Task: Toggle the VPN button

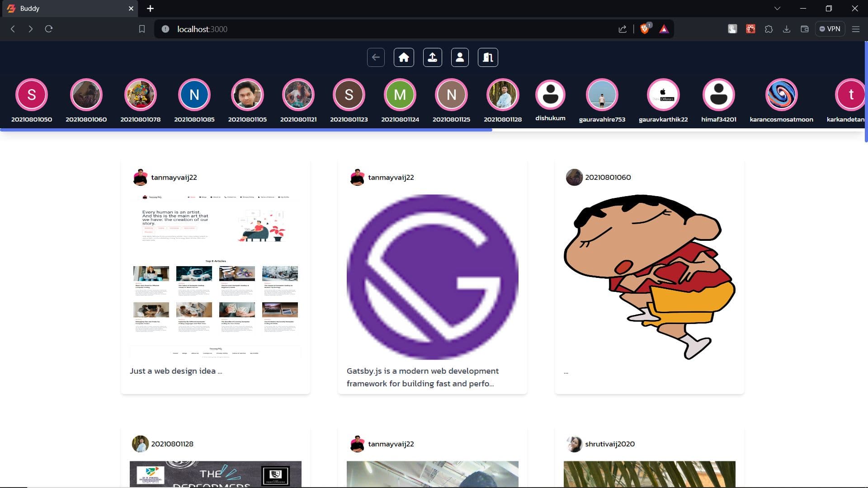Action: [830, 29]
